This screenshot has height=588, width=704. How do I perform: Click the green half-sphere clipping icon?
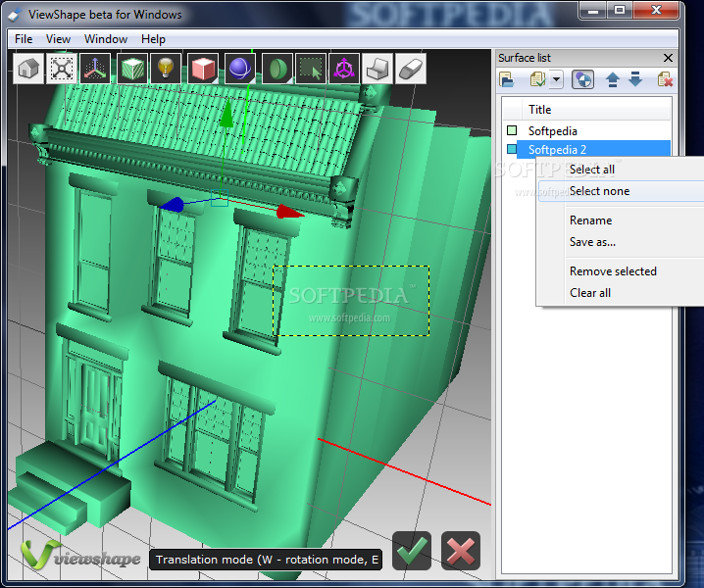277,69
